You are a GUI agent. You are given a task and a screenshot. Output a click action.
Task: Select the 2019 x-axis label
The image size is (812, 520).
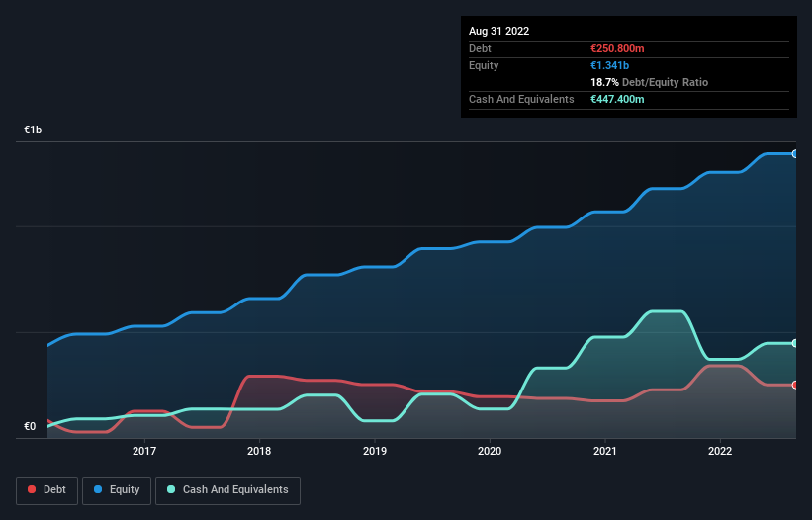[375, 451]
